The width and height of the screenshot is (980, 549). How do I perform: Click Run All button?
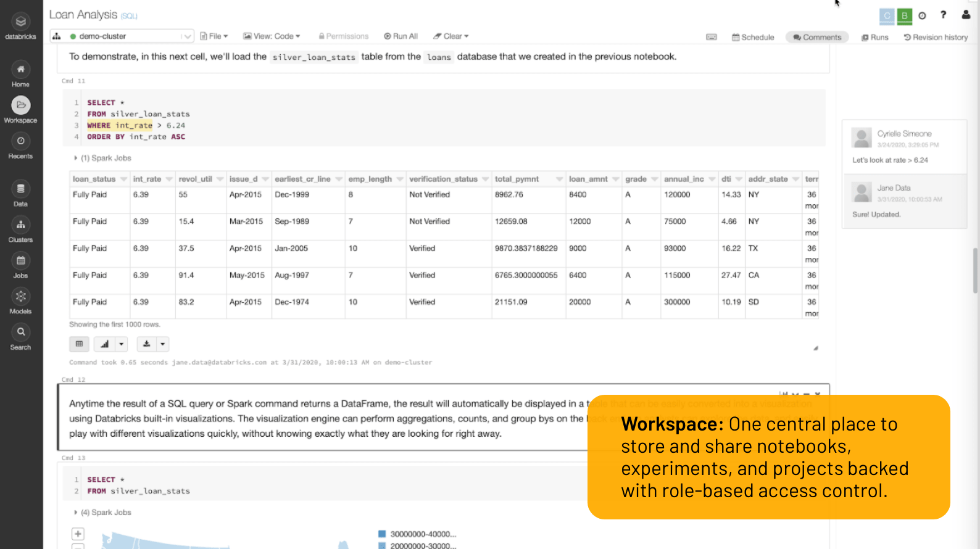point(401,36)
